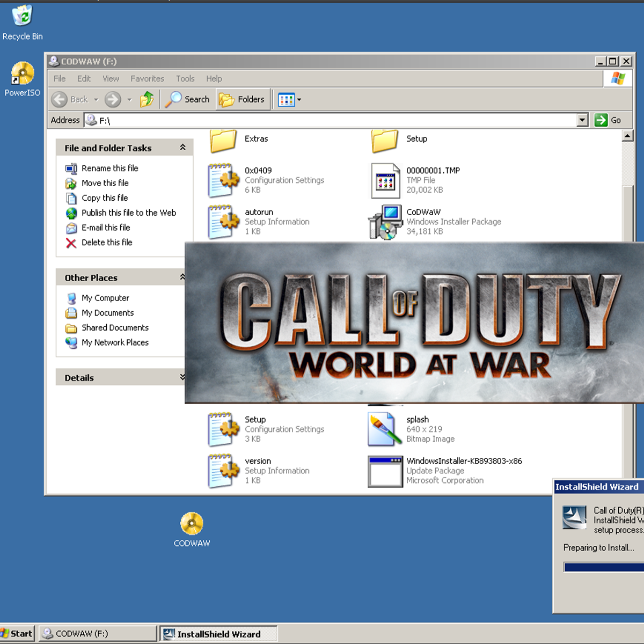Click the Windows flag logo in Explorer
Viewport: 644px width, 644px height.
click(x=618, y=78)
